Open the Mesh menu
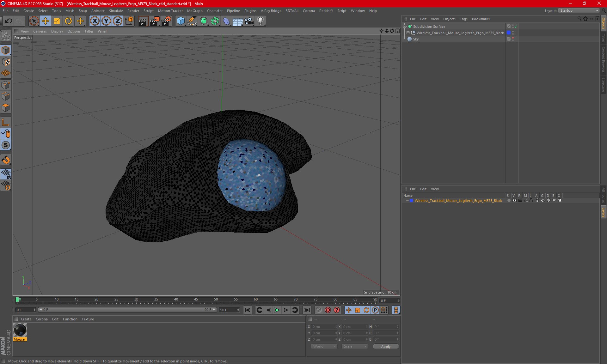The height and width of the screenshot is (364, 607). pyautogui.click(x=70, y=11)
